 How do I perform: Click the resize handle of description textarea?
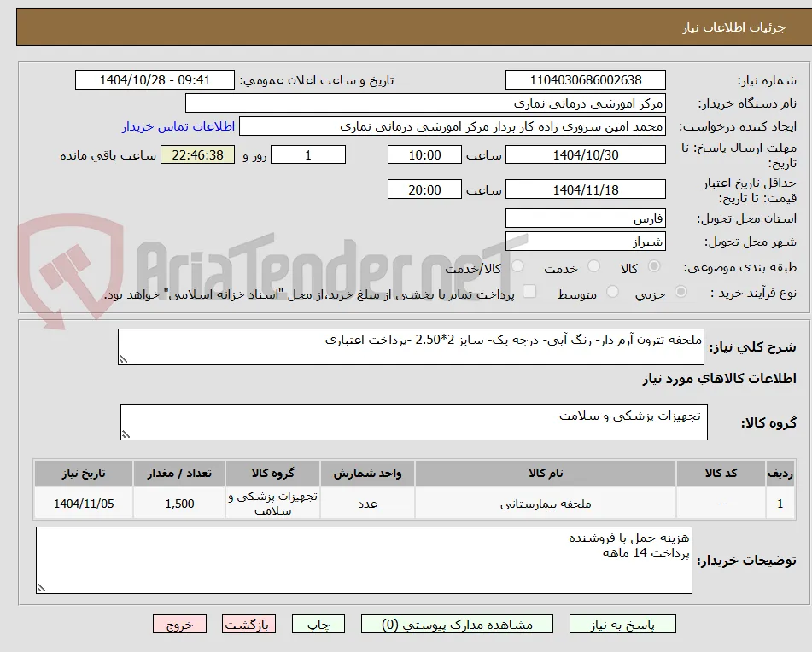pyautogui.click(x=123, y=359)
